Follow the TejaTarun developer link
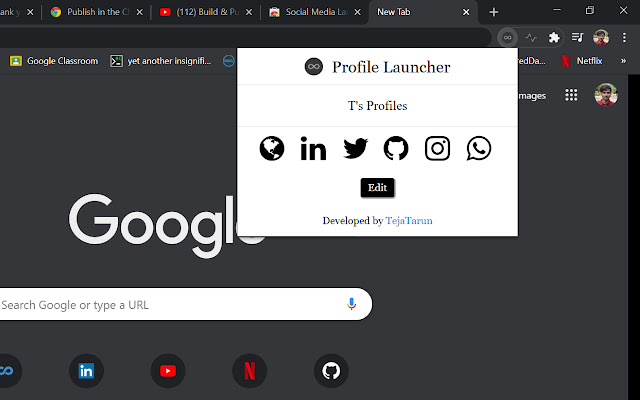640x400 pixels. coord(409,221)
